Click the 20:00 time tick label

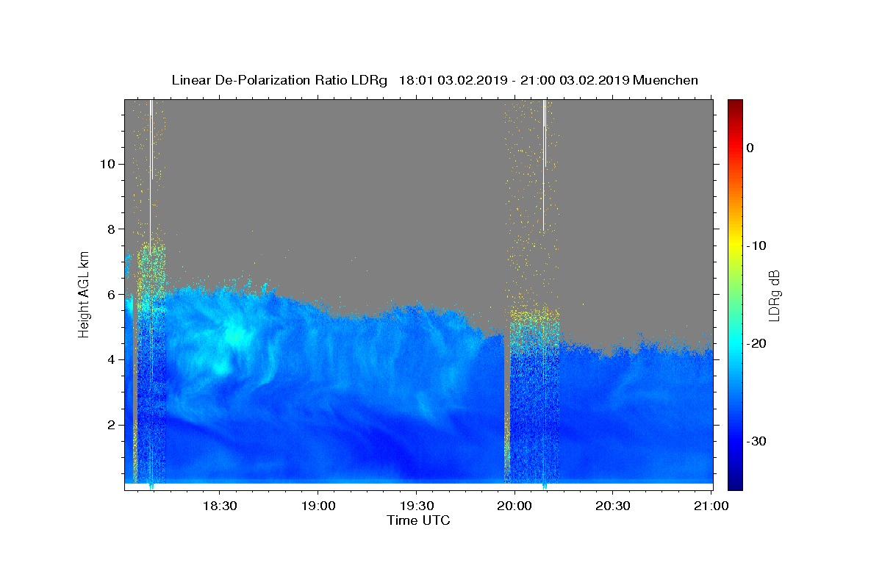(514, 506)
